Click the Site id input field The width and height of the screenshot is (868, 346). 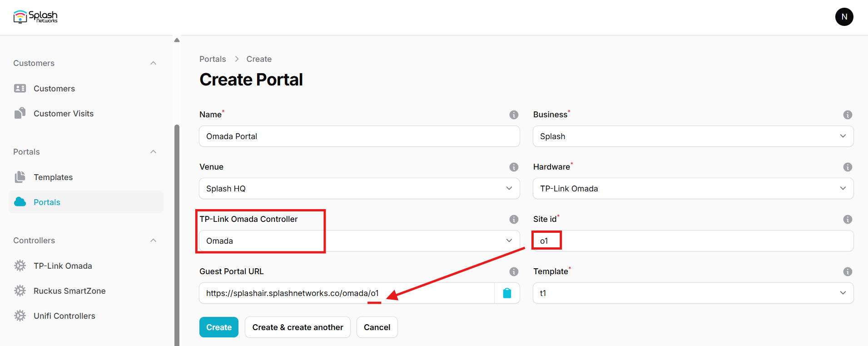coord(693,241)
